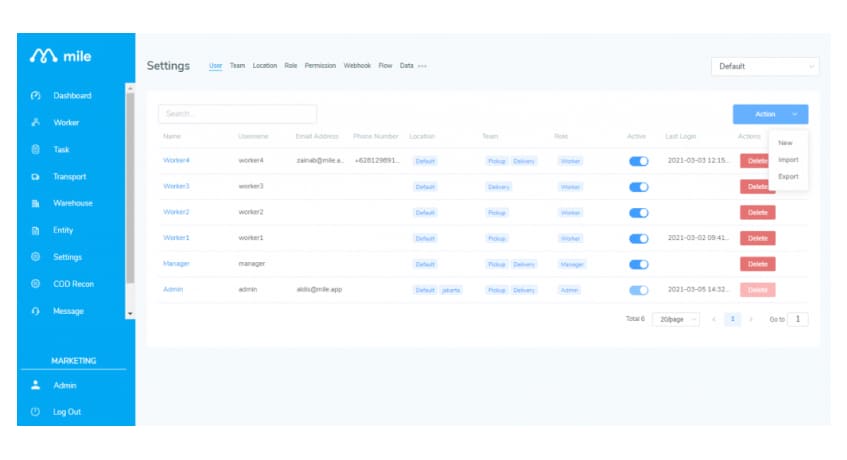Choose Export from Action menu
847x460 pixels.
pos(788,177)
